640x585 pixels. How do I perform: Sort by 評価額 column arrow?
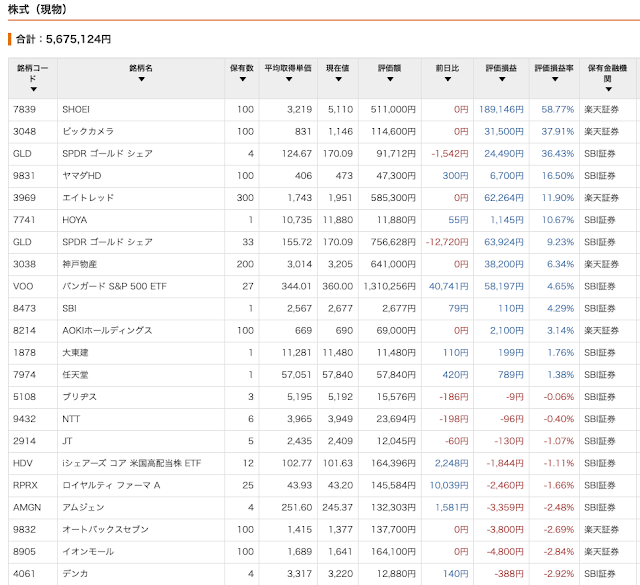click(x=390, y=79)
